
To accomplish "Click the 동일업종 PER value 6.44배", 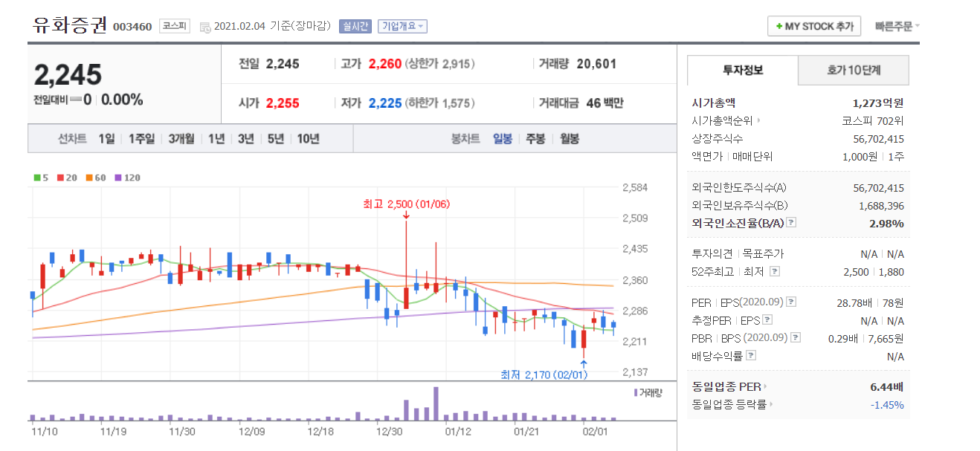I will tap(887, 386).
